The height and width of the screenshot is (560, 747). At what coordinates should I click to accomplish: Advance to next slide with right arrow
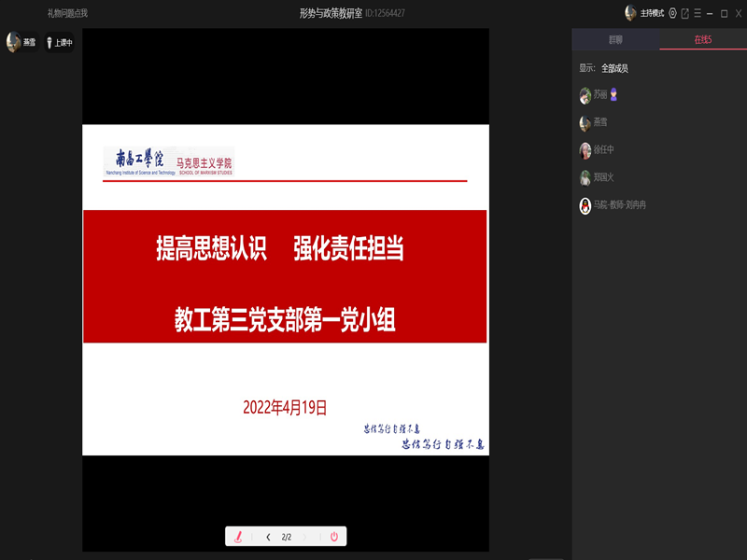(306, 537)
